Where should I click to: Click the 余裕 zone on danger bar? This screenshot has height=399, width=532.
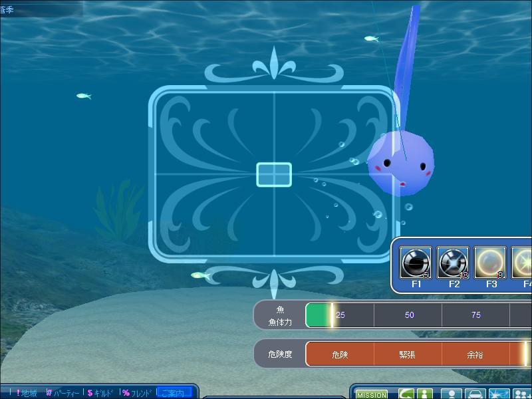pyautogui.click(x=475, y=354)
